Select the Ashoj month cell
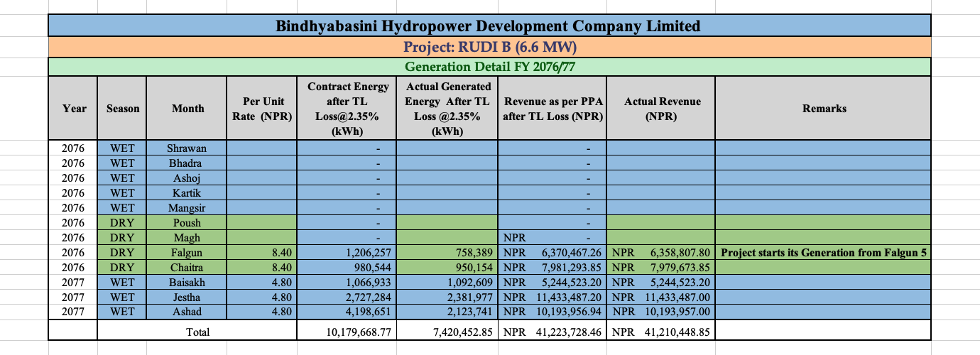The height and width of the screenshot is (355, 980). tap(187, 178)
